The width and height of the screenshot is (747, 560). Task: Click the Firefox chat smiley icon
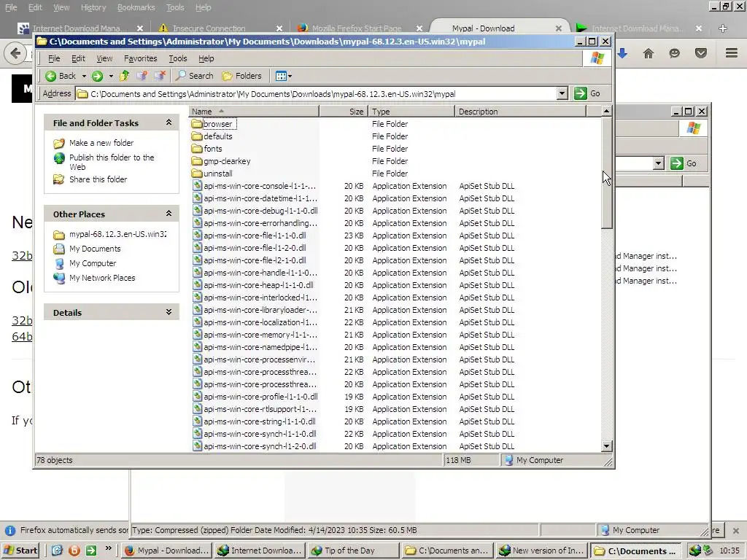pos(674,53)
